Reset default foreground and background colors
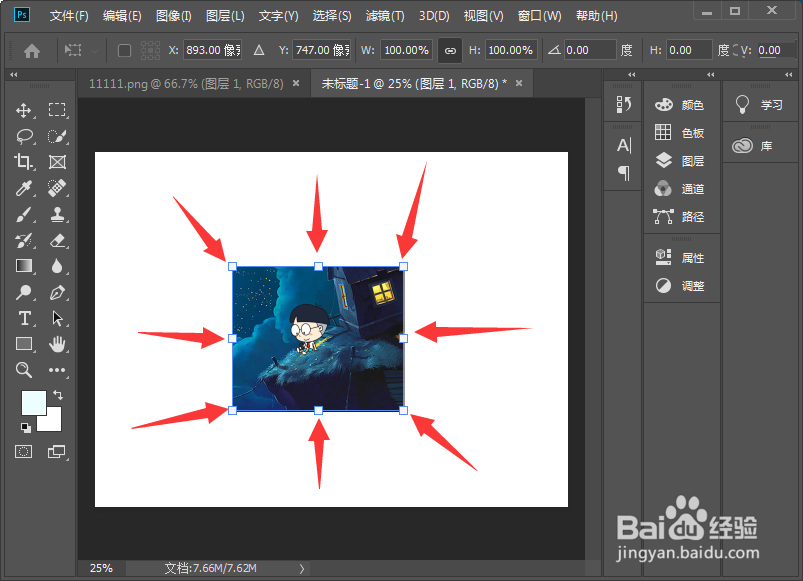The height and width of the screenshot is (581, 803). [x=26, y=427]
